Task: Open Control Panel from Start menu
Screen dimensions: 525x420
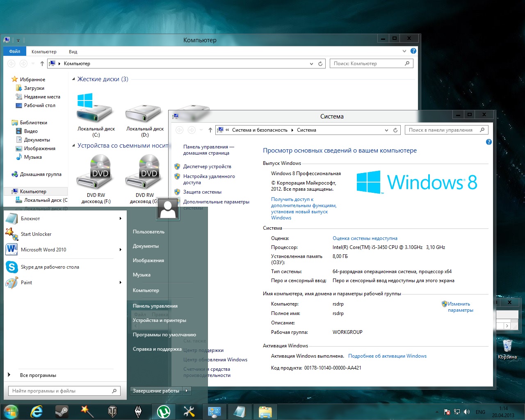Action: (155, 306)
